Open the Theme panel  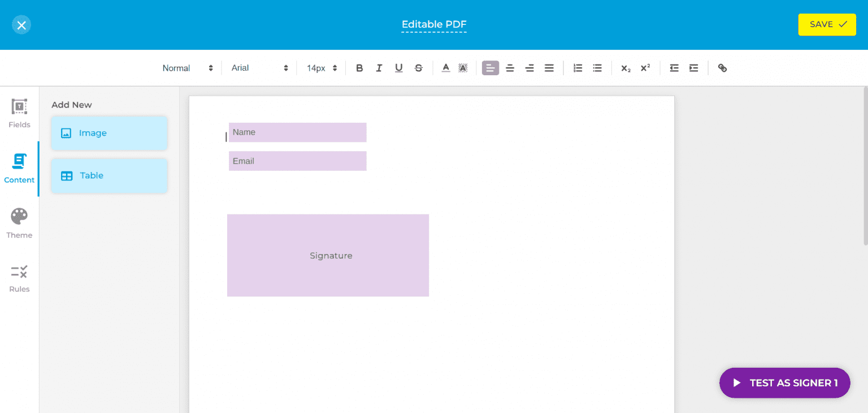pyautogui.click(x=19, y=223)
